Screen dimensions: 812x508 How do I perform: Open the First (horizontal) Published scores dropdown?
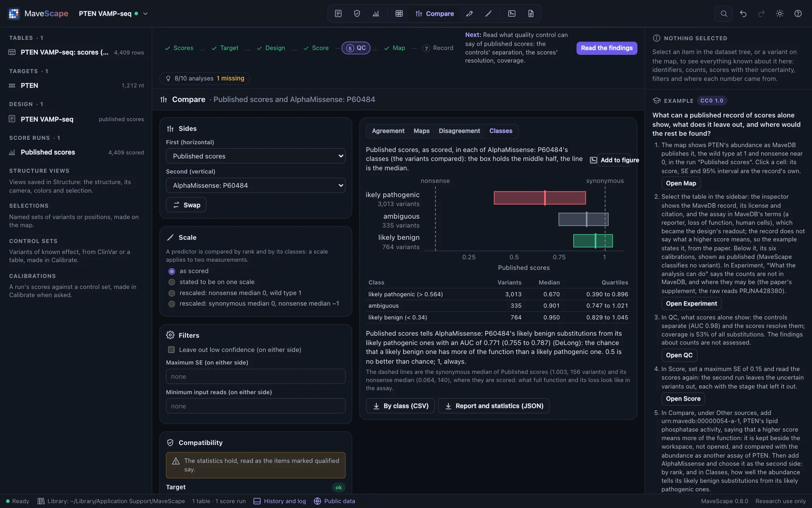(256, 156)
